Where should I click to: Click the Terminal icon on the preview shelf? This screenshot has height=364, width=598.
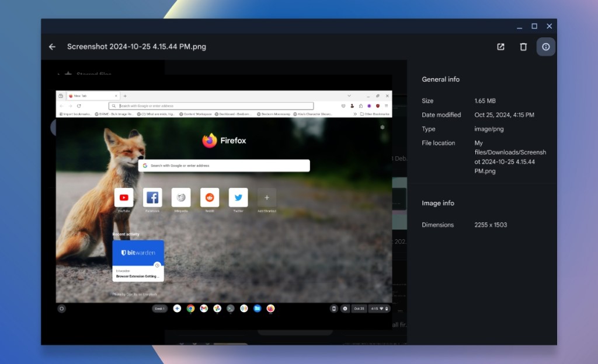pyautogui.click(x=230, y=309)
